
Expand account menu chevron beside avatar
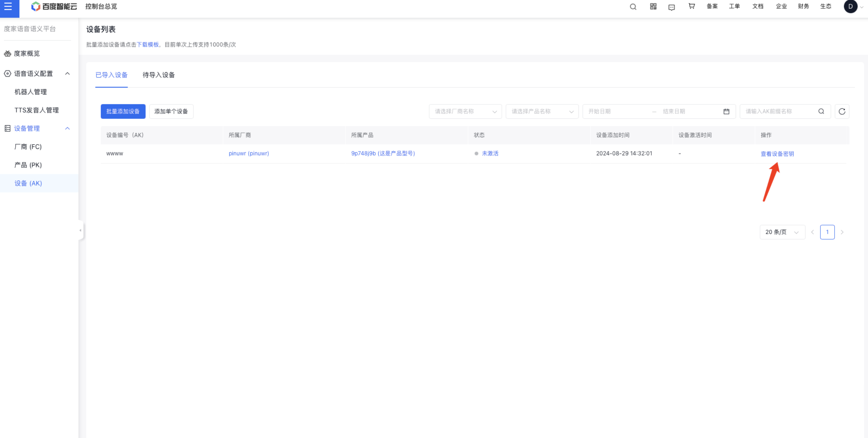862,7
